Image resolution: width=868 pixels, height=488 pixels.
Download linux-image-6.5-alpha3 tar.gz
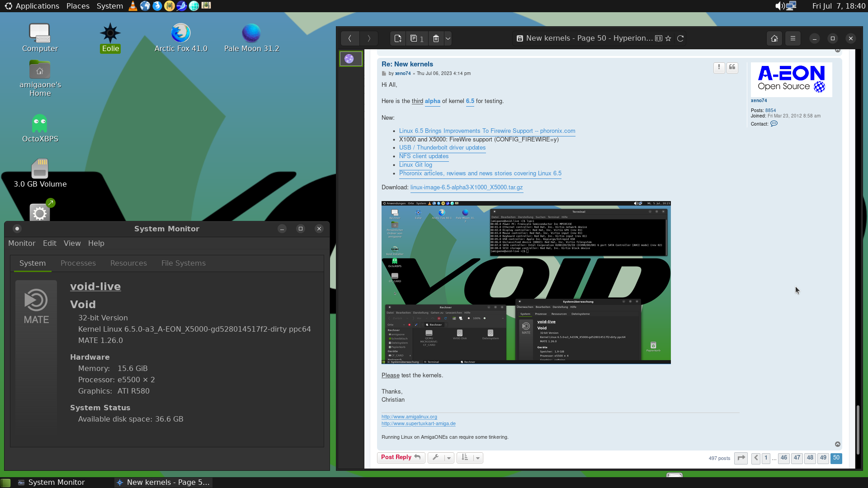pos(467,188)
